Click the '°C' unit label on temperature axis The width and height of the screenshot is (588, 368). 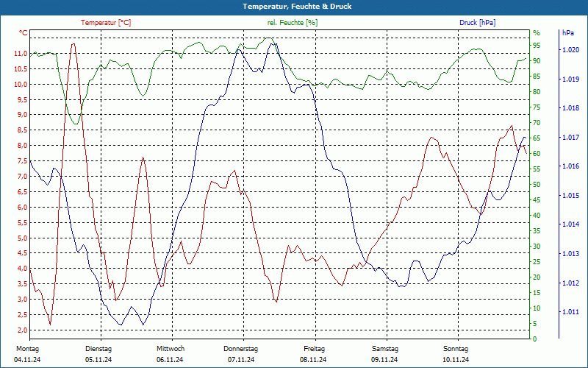(x=24, y=33)
